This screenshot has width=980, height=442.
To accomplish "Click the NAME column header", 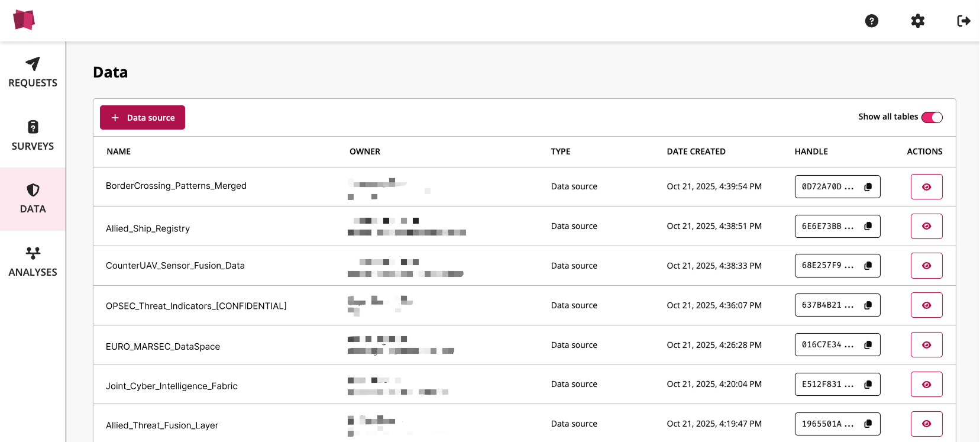I will click(x=119, y=151).
